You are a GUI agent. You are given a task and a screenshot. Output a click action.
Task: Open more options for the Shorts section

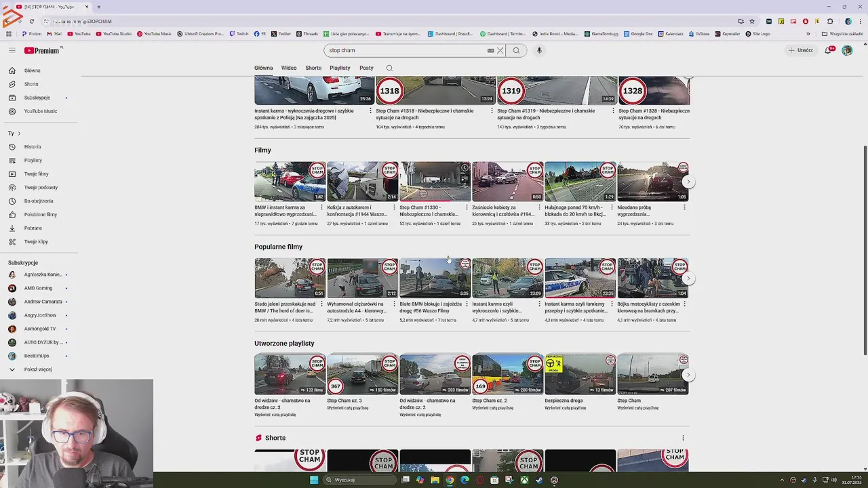(x=683, y=438)
